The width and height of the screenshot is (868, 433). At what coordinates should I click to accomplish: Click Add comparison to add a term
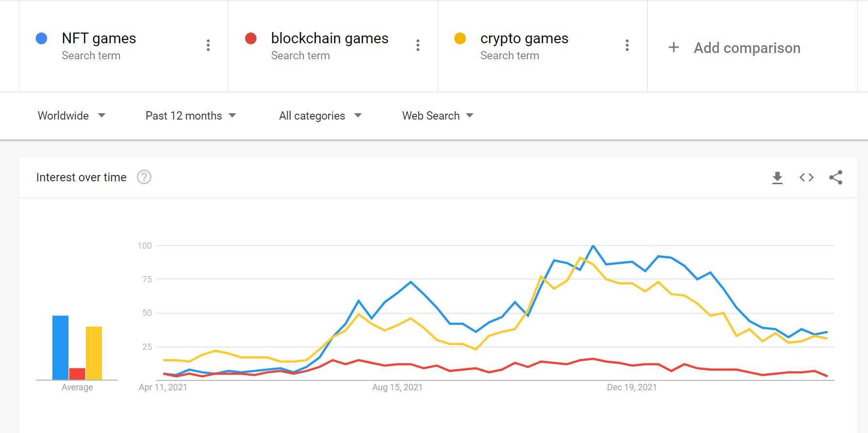[x=746, y=48]
